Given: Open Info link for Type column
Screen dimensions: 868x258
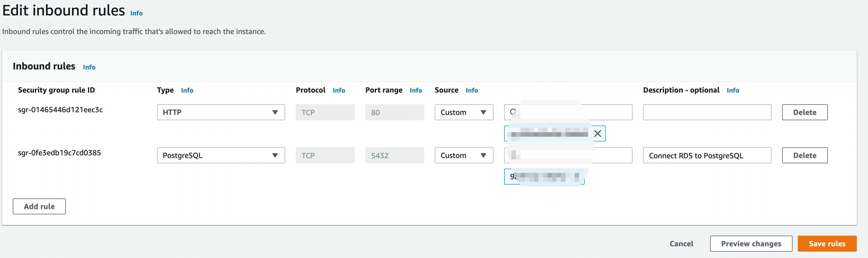Looking at the screenshot, I should [187, 90].
